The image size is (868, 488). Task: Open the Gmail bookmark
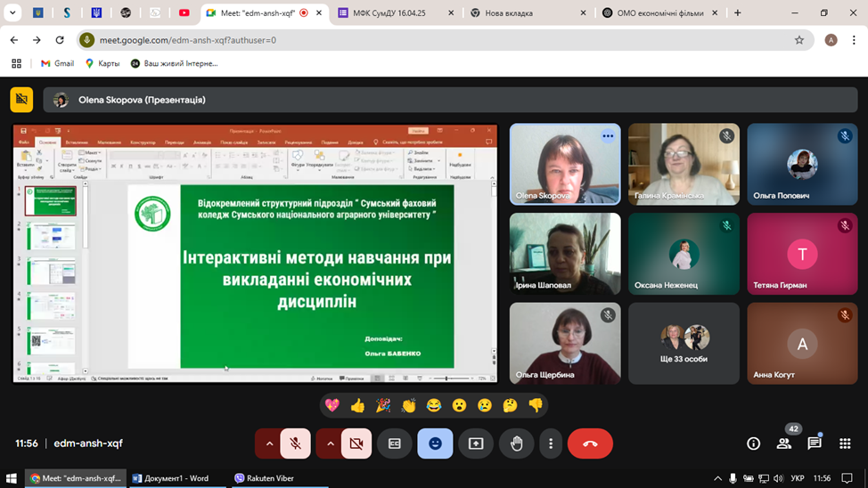click(x=57, y=63)
